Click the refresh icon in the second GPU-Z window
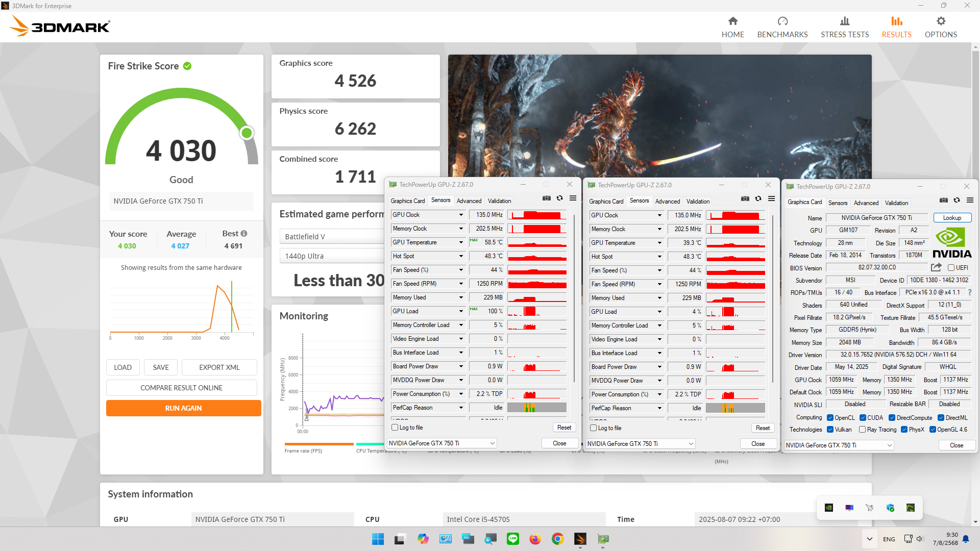 (758, 199)
